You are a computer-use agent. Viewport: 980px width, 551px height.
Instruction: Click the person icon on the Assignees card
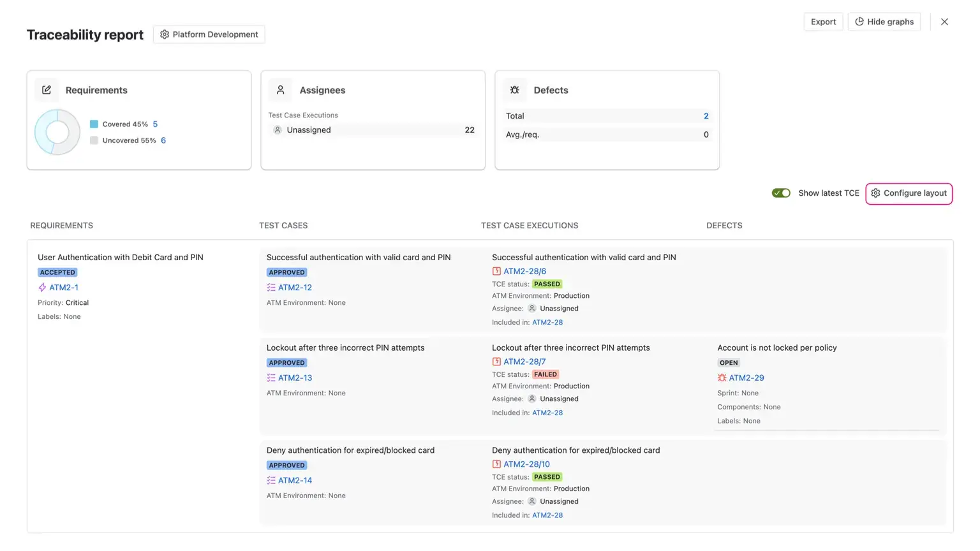pyautogui.click(x=281, y=90)
